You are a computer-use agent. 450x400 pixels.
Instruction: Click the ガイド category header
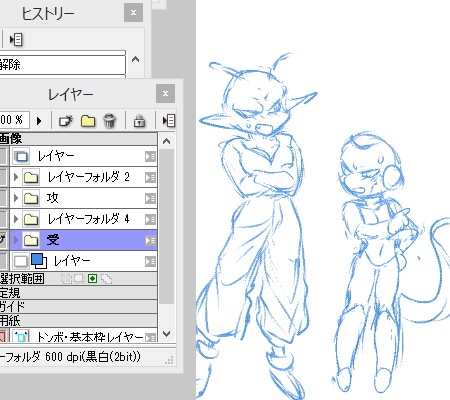(78, 306)
